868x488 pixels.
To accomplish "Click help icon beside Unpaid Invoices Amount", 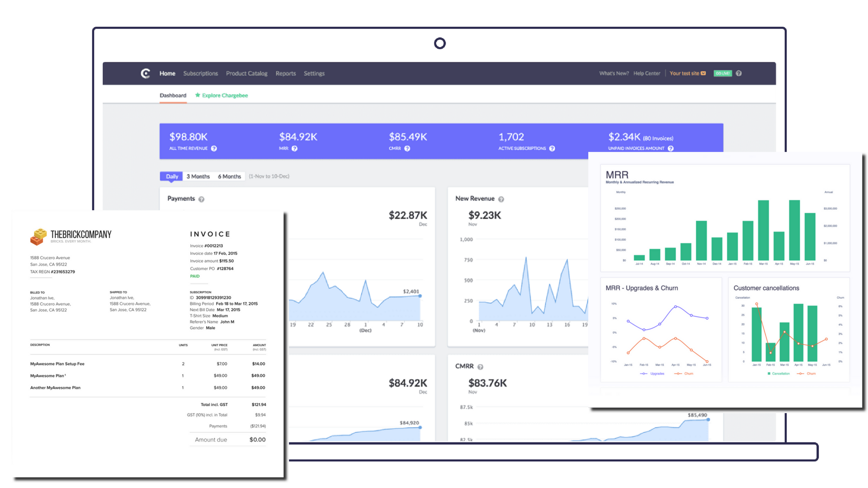I will (x=670, y=149).
